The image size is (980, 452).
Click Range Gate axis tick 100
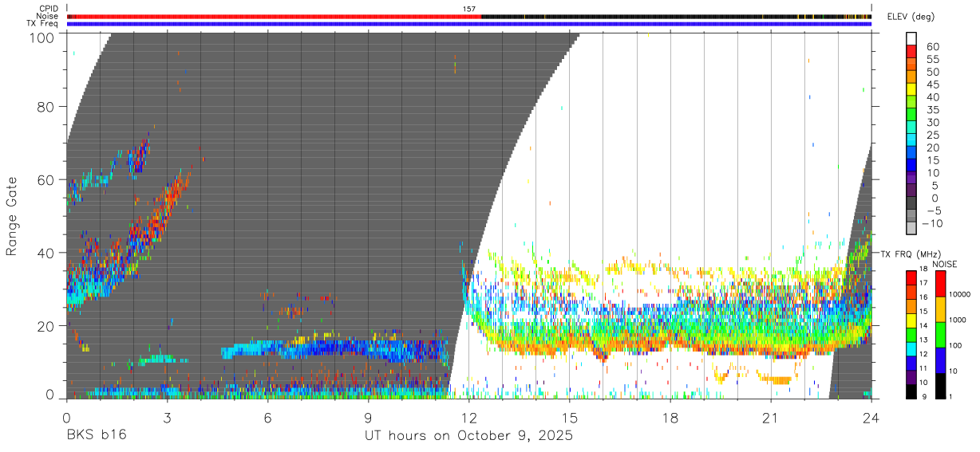[x=43, y=37]
